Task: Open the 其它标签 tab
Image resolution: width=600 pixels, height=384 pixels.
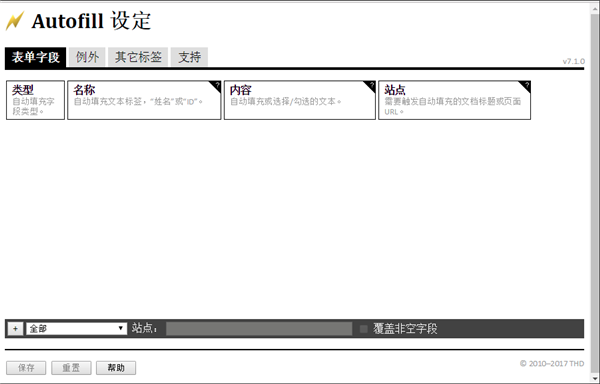Action: pos(138,57)
